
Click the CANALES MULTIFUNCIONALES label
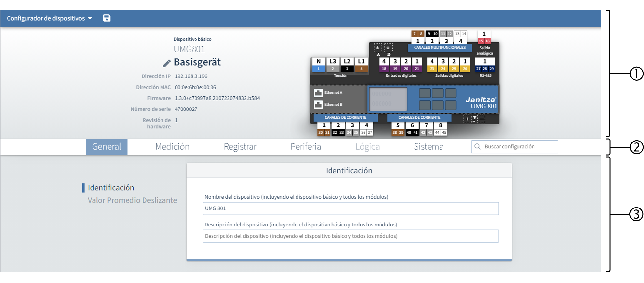coord(440,48)
